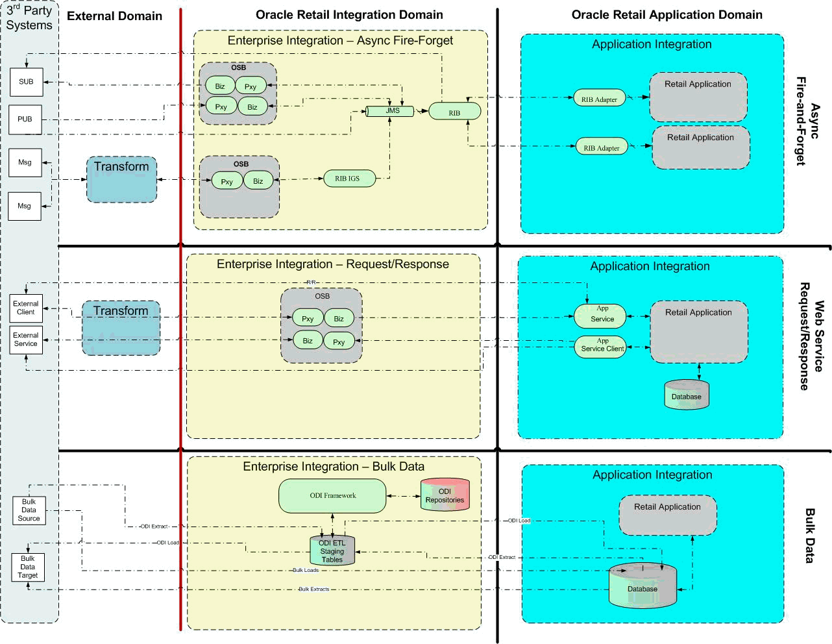Click the Database cylinder in Bulk Data section
This screenshot has height=644, width=832.
pyautogui.click(x=642, y=586)
